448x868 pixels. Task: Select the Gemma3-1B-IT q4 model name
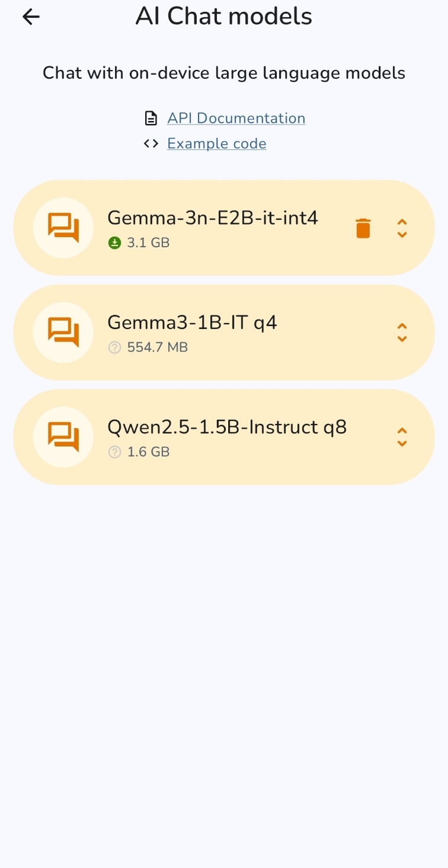point(192,323)
